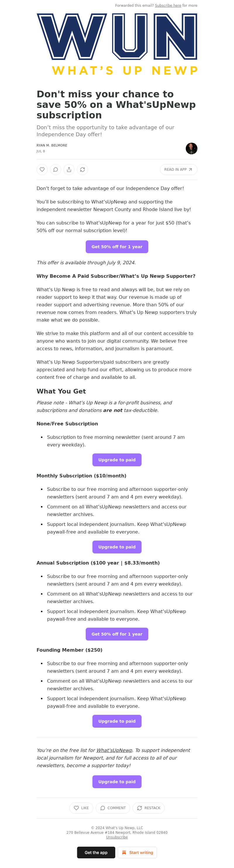234x868 pixels.
Task: Open comments via the speech bubble icon
Action: click(56, 170)
